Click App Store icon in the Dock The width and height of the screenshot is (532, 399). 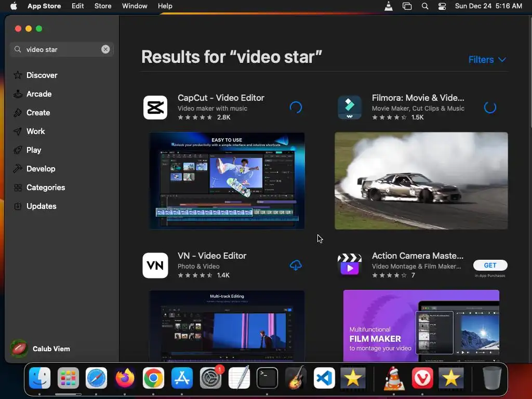tap(182, 378)
